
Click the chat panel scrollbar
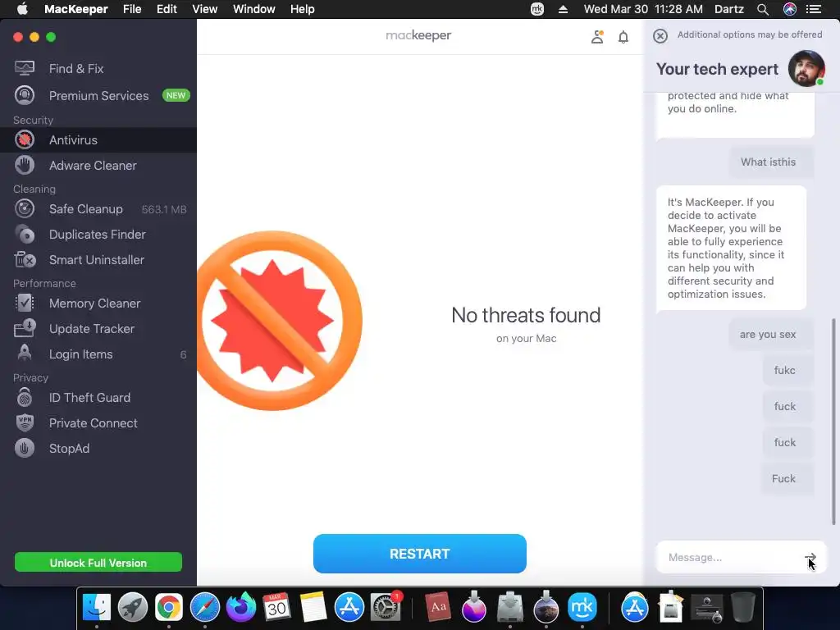pos(833,422)
